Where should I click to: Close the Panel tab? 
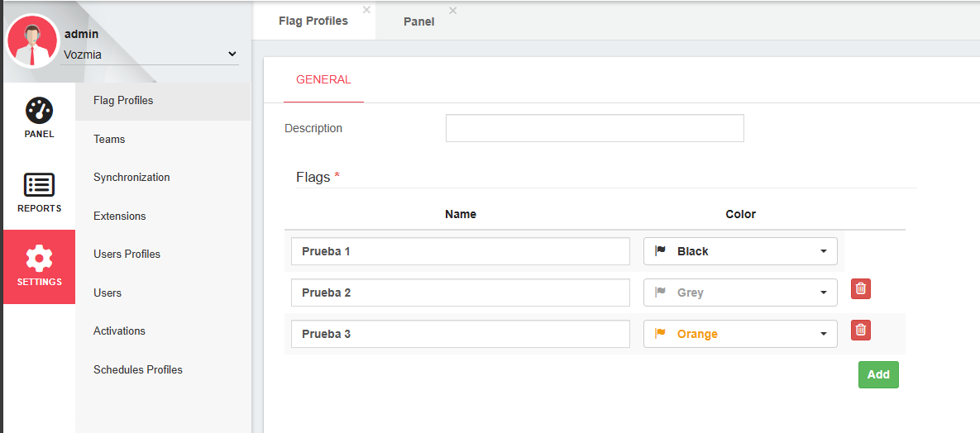click(452, 10)
